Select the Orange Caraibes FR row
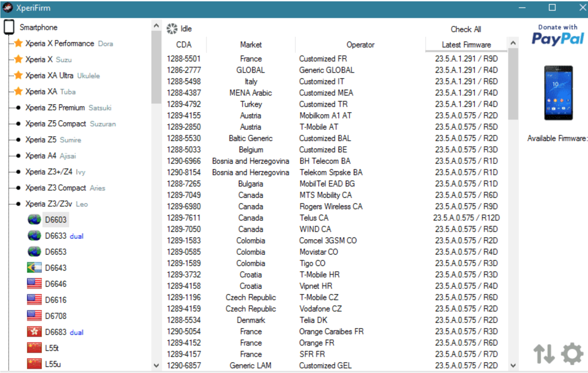Screen dimensions: 588x373 click(x=335, y=332)
